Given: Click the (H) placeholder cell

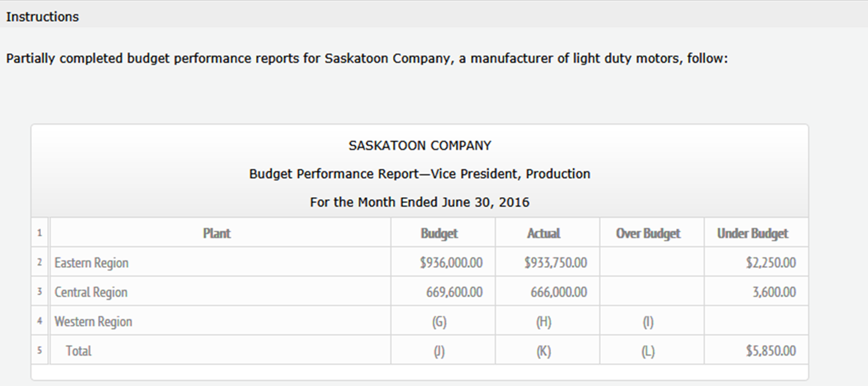Looking at the screenshot, I should click(x=543, y=322).
